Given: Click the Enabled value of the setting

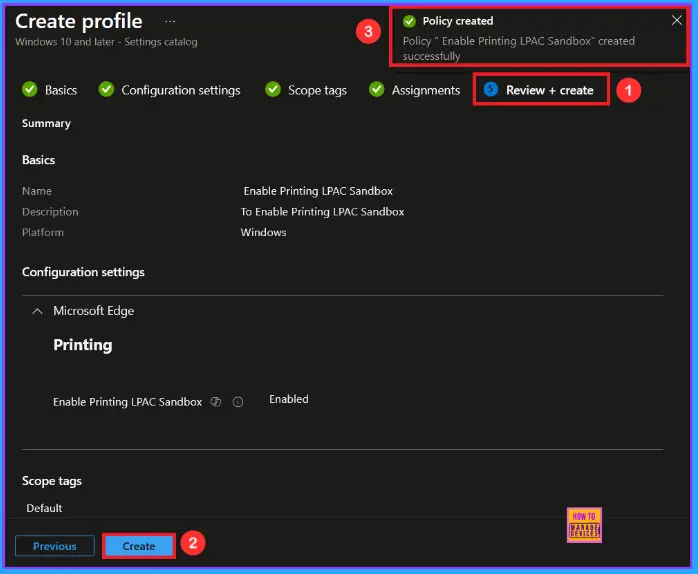Looking at the screenshot, I should click(x=288, y=399).
